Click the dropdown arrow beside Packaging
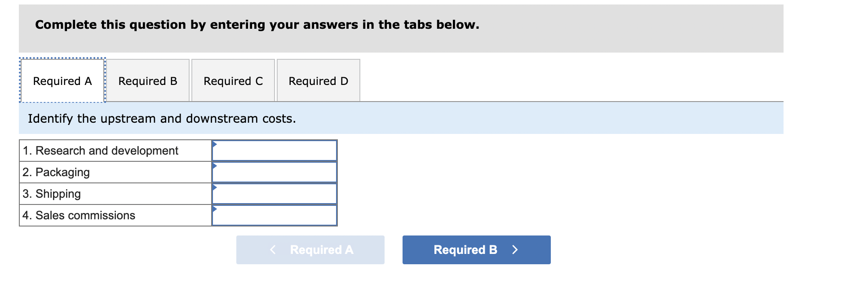This screenshot has width=868, height=302. (x=215, y=164)
